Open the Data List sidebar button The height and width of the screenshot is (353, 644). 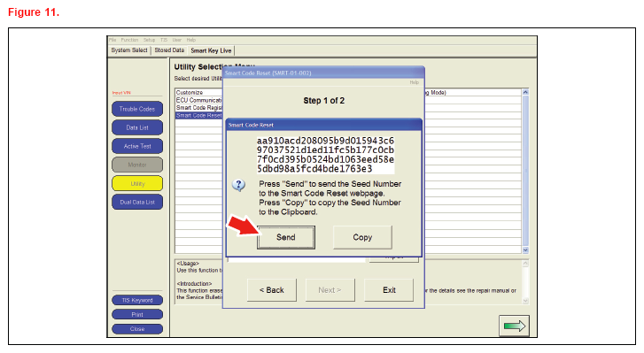click(x=137, y=127)
